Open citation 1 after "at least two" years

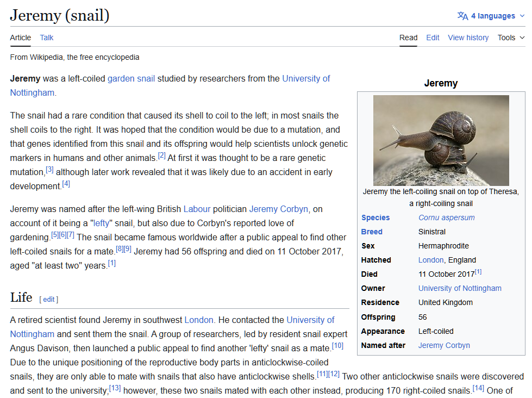point(112,263)
